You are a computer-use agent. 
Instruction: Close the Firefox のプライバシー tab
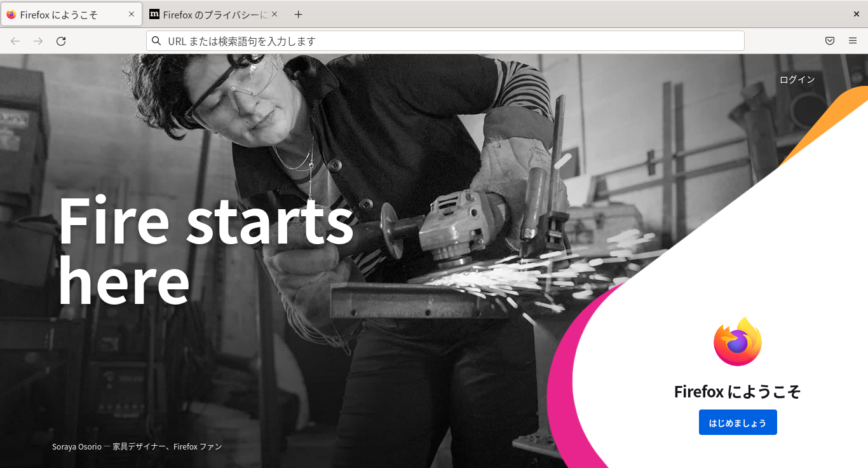click(275, 14)
